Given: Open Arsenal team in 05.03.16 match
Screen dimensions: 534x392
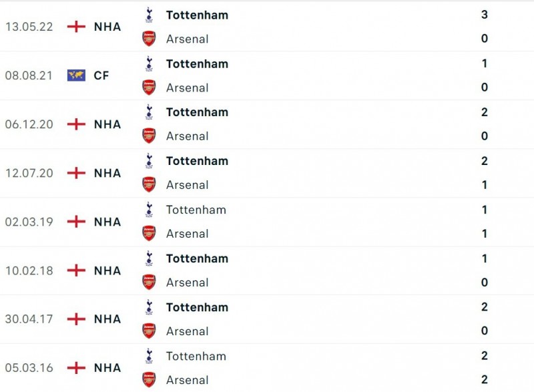Looking at the screenshot, I should pos(187,380).
